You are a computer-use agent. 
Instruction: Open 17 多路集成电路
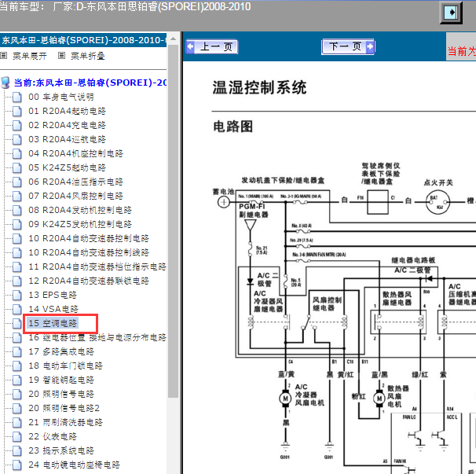(x=61, y=351)
